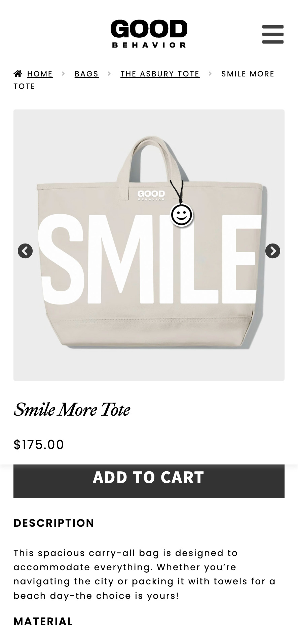The width and height of the screenshot is (298, 644).
Task: Tap the smiley face charm on bag
Action: [x=182, y=215]
